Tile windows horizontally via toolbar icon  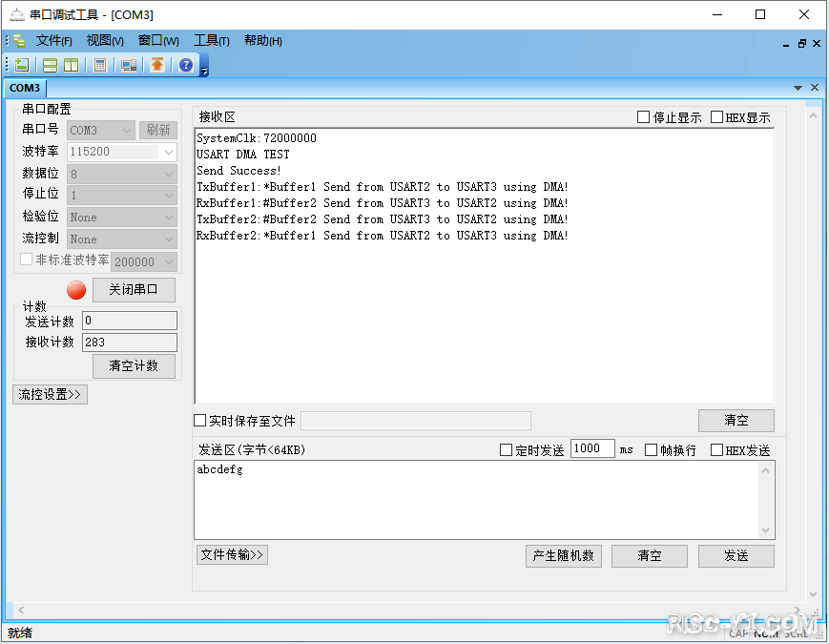coord(50,65)
